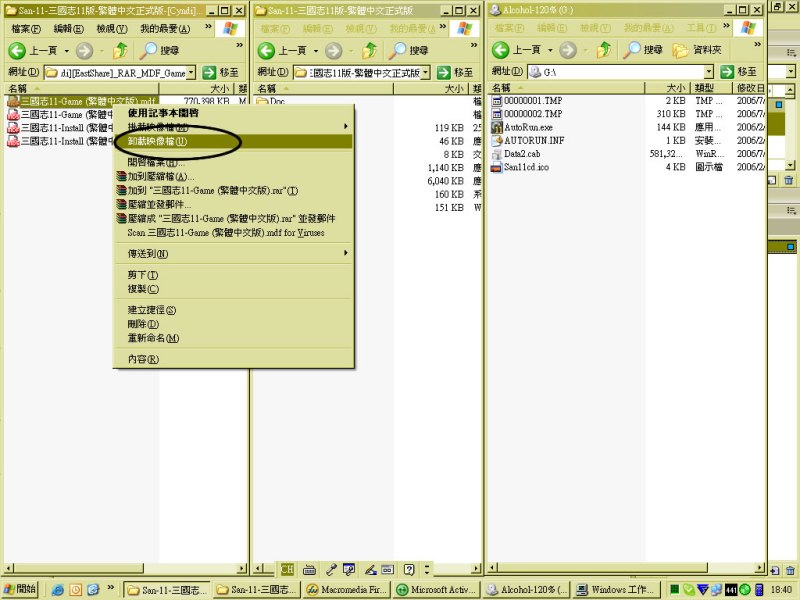Choose 刪除(D) from the context menu
This screenshot has height=600, width=800.
coord(234,324)
